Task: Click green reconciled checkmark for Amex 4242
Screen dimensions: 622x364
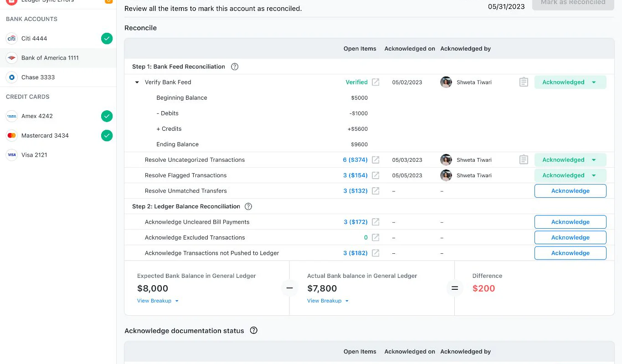Action: [107, 116]
